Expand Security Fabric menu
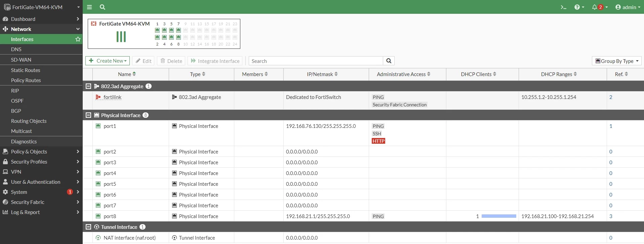 click(41, 202)
